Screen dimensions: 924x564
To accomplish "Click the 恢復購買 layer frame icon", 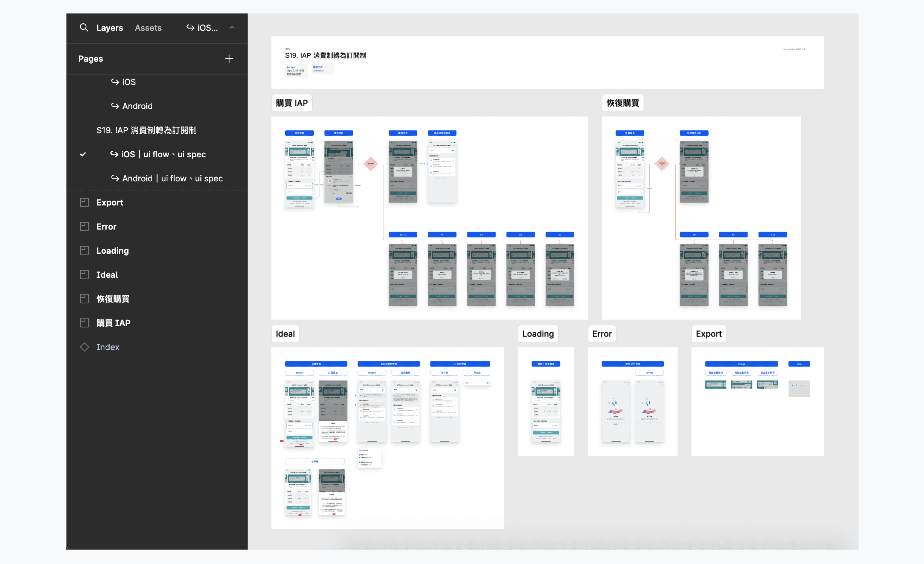I will [84, 299].
